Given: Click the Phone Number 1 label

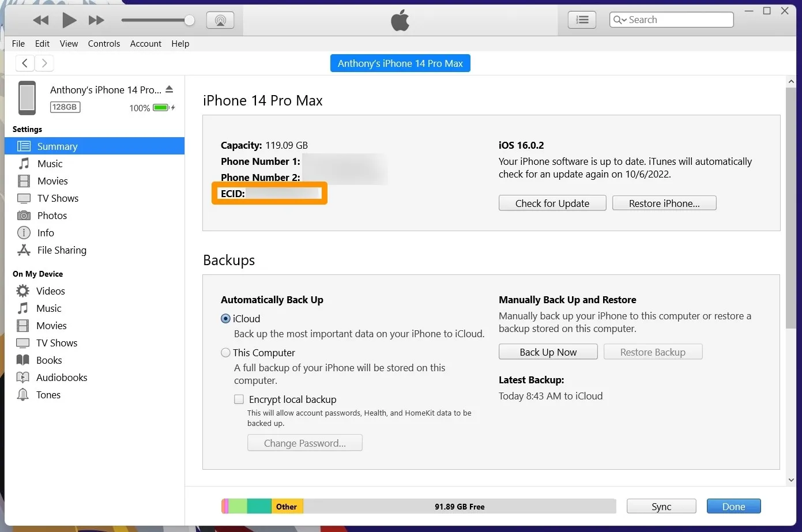Looking at the screenshot, I should coord(261,161).
